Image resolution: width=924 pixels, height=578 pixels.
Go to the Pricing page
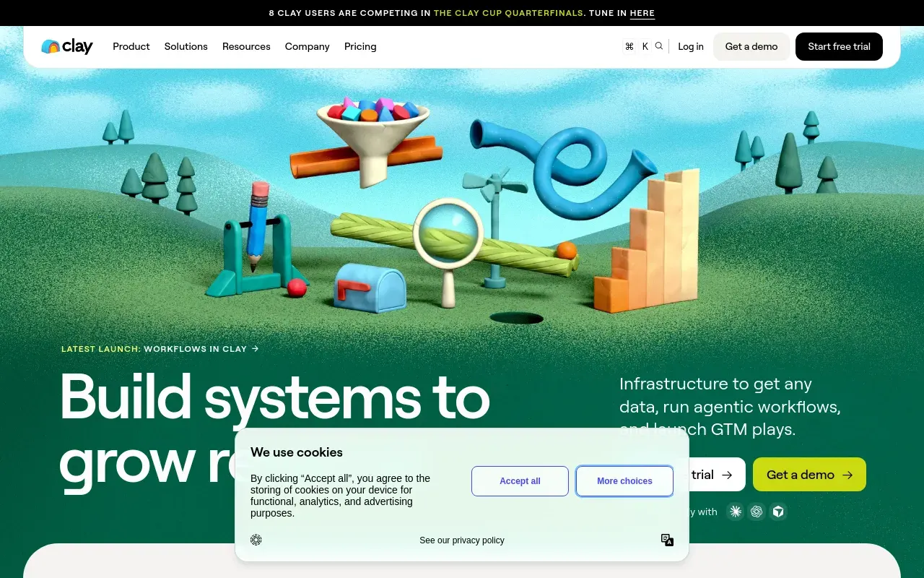tap(360, 46)
